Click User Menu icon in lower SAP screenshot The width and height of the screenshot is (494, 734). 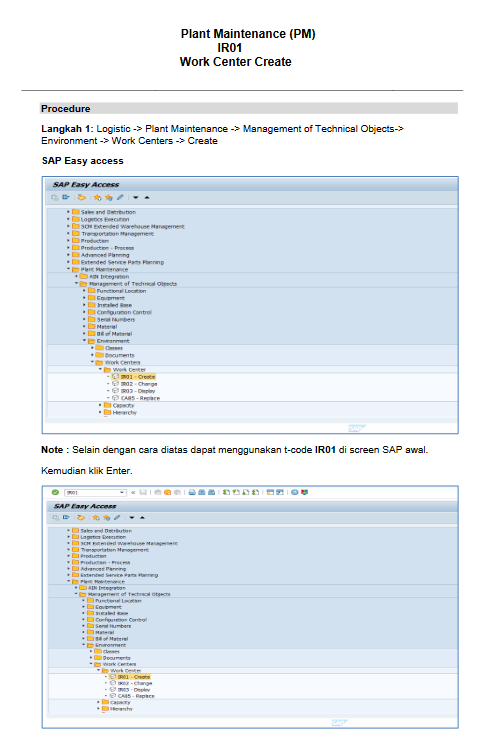56,518
